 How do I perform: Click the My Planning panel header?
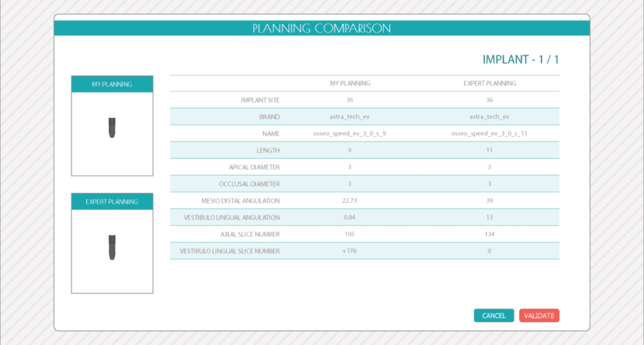tap(112, 84)
